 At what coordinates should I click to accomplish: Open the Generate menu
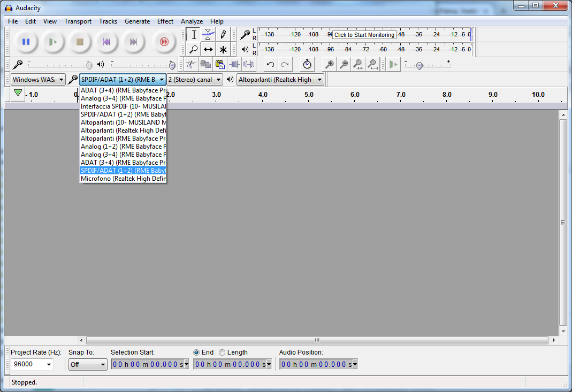point(137,21)
